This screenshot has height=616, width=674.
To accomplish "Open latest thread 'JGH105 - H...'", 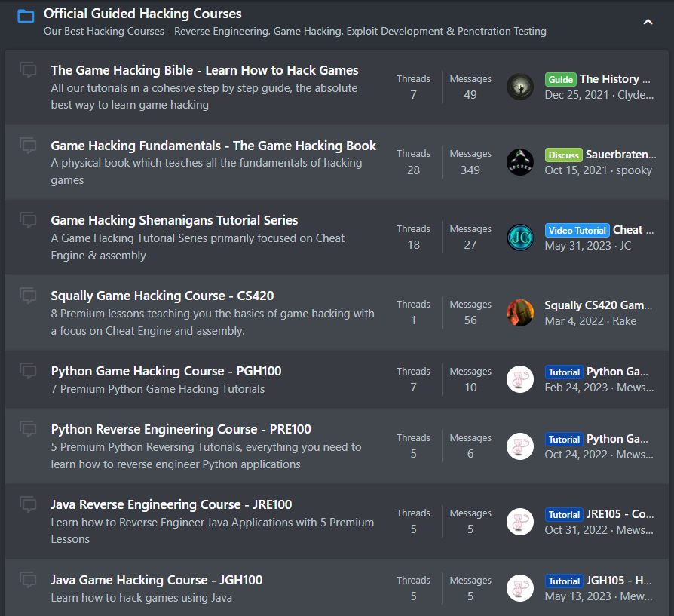I will (x=619, y=581).
